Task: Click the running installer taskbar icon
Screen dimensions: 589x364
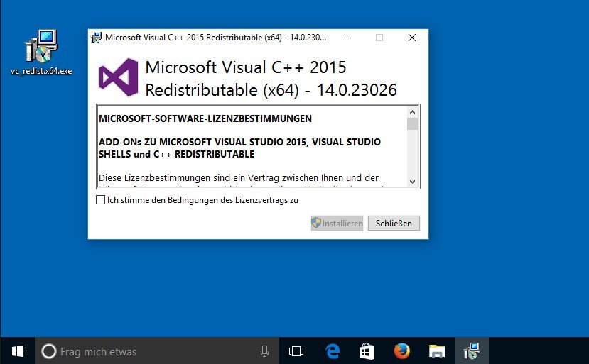Action: coord(471,351)
